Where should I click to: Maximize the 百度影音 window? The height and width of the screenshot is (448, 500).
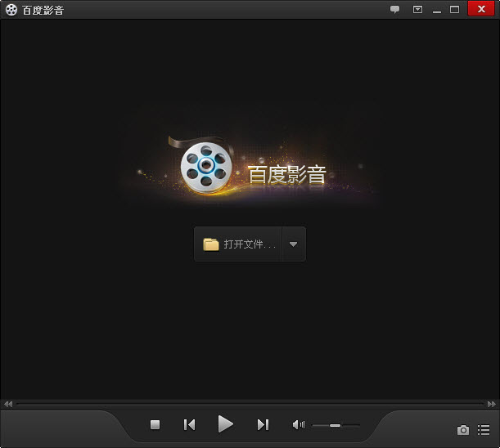pyautogui.click(x=454, y=10)
